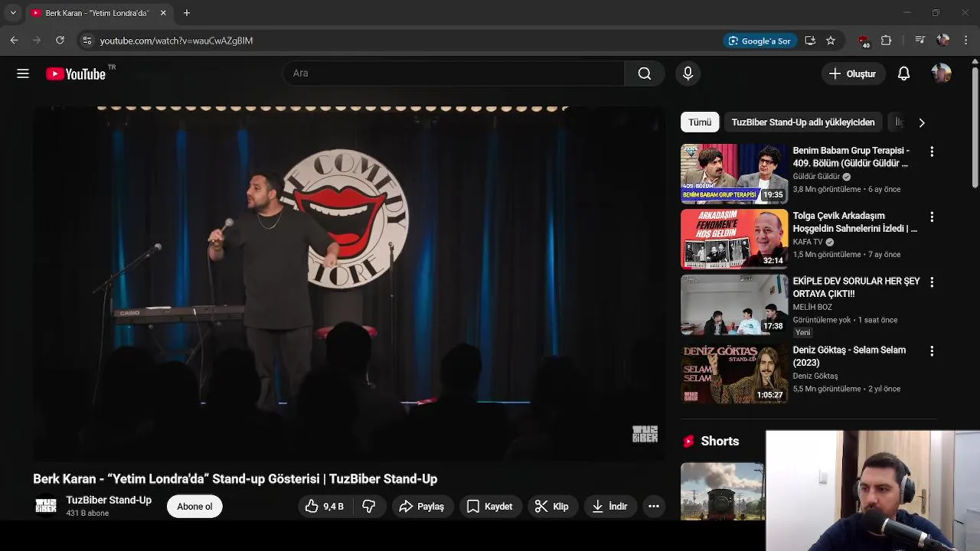Click the page vertical scrollbar

point(975,127)
